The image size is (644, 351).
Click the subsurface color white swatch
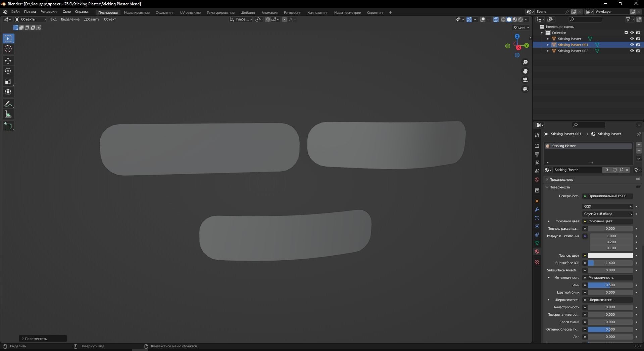[x=610, y=256]
